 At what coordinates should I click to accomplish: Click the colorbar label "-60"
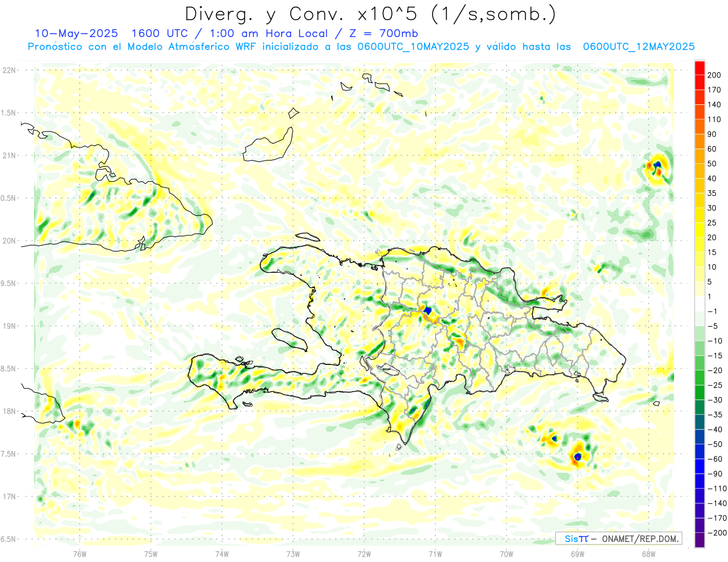[714, 459]
